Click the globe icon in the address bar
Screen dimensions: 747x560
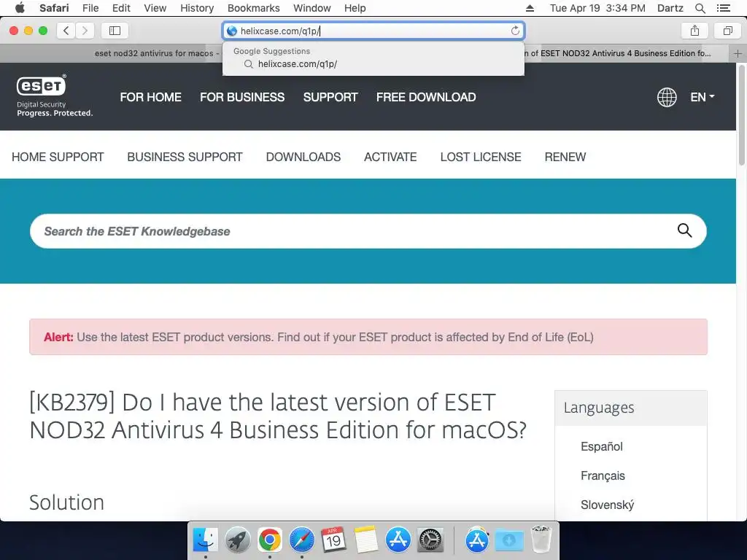[x=232, y=31]
